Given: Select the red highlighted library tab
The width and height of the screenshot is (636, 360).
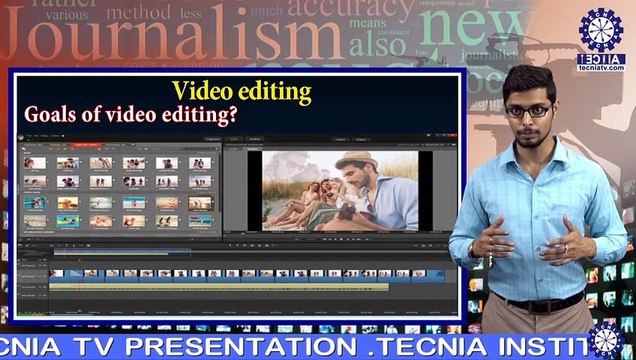Looking at the screenshot, I should (86, 145).
